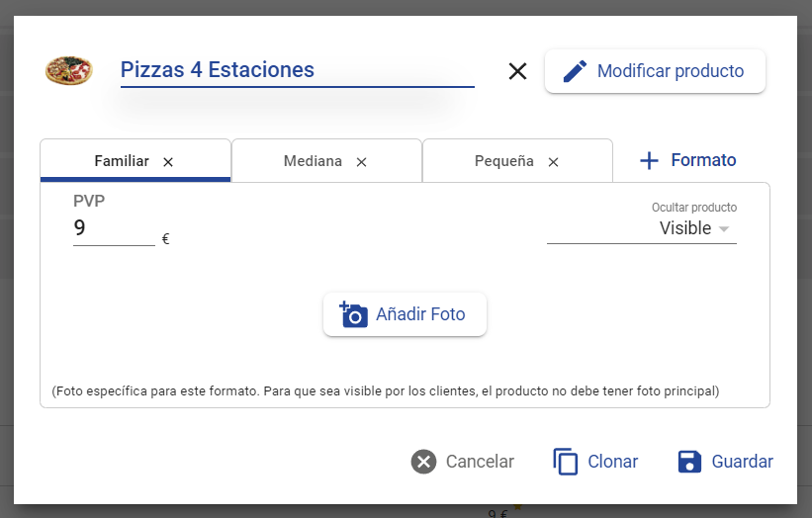The width and height of the screenshot is (812, 518).
Task: Click the camera icon in Añadir Foto
Action: pyautogui.click(x=353, y=314)
